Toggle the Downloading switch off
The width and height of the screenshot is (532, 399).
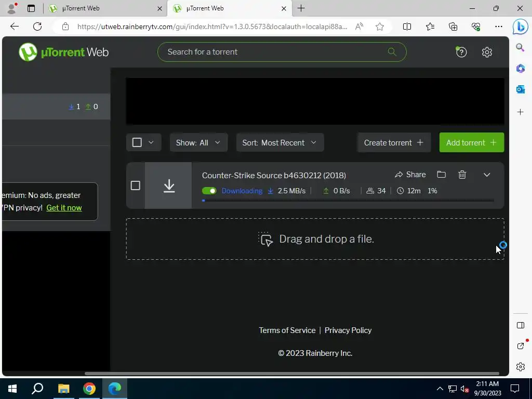pos(209,191)
